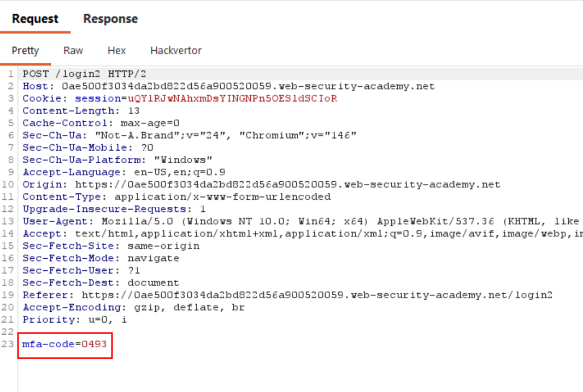Viewport: 583px width, 392px height.
Task: Switch to the Response tab
Action: (x=110, y=19)
